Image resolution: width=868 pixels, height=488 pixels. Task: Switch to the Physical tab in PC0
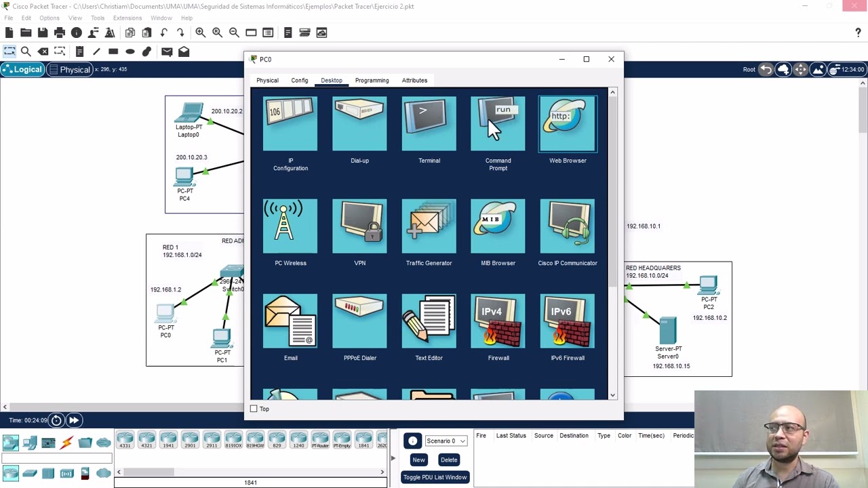[267, 81]
